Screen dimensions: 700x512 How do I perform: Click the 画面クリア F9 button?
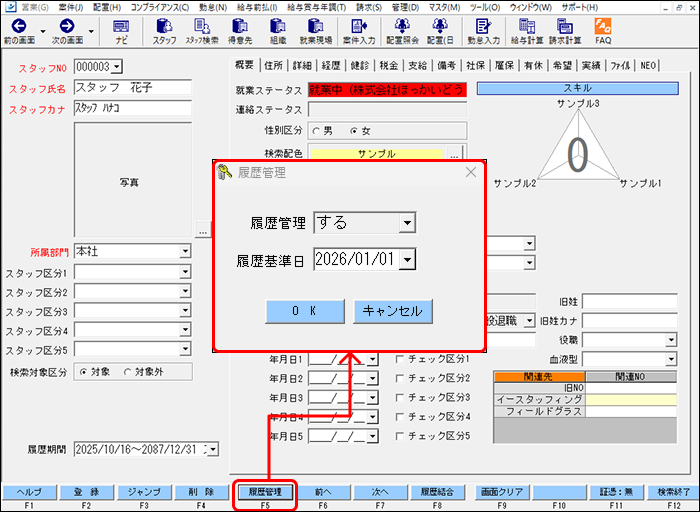tap(502, 492)
